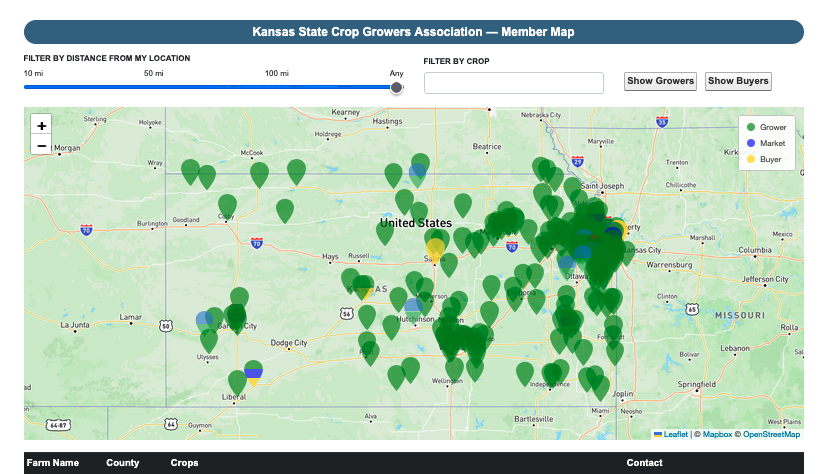Set distance slider to 100 mi position

(277, 87)
